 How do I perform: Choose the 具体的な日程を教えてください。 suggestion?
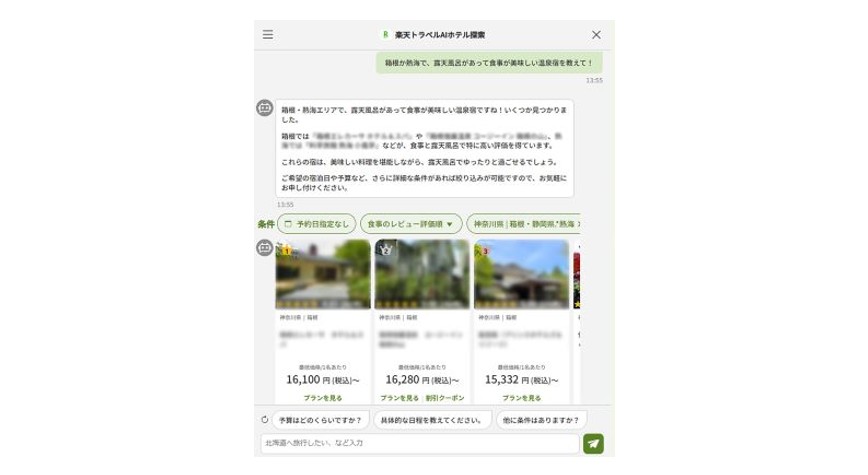[x=432, y=420]
